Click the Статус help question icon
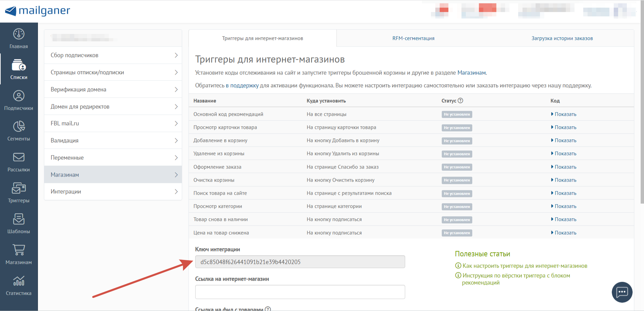644x311 pixels. click(x=461, y=100)
